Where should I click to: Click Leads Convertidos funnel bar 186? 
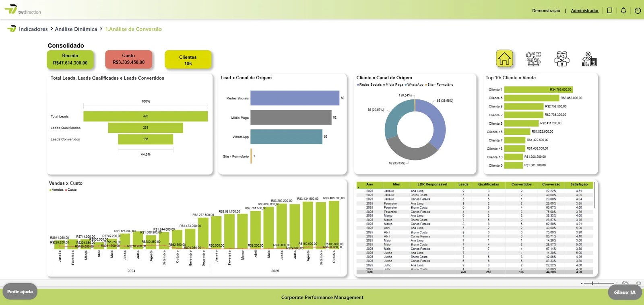(x=145, y=139)
